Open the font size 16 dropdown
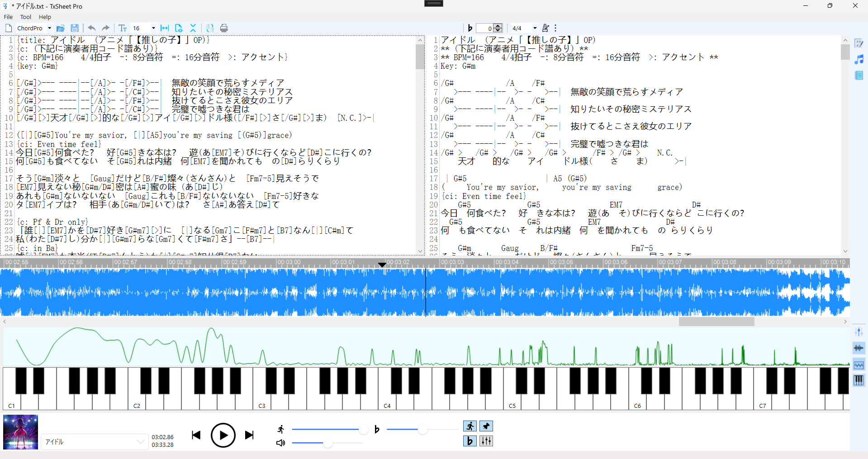Image resolution: width=868 pixels, height=459 pixels. click(x=153, y=28)
